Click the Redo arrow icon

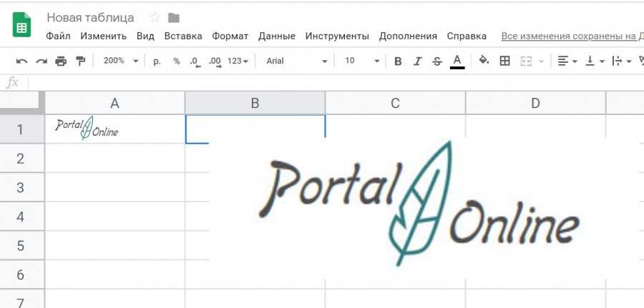pyautogui.click(x=42, y=61)
